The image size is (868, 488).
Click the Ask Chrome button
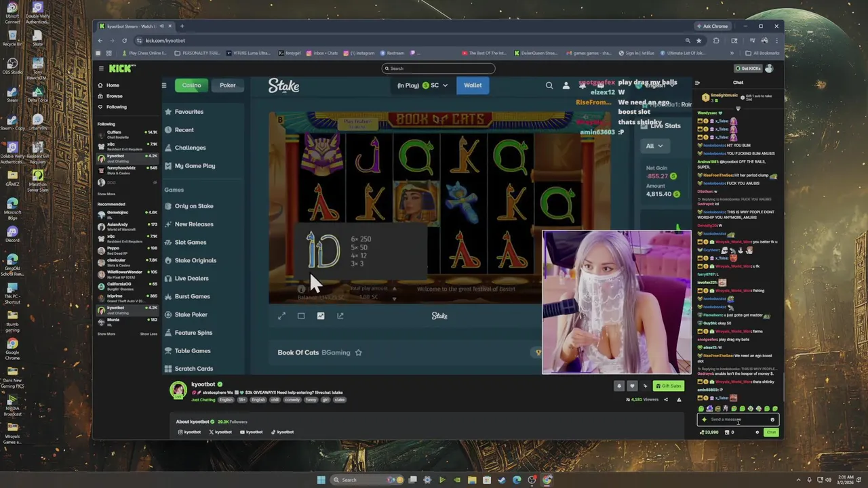pyautogui.click(x=712, y=26)
